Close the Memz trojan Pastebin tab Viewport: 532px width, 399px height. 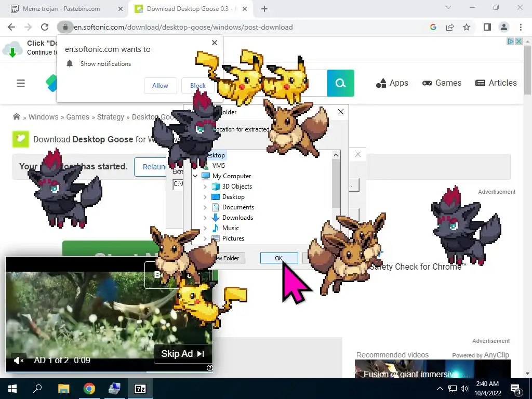pyautogui.click(x=120, y=9)
